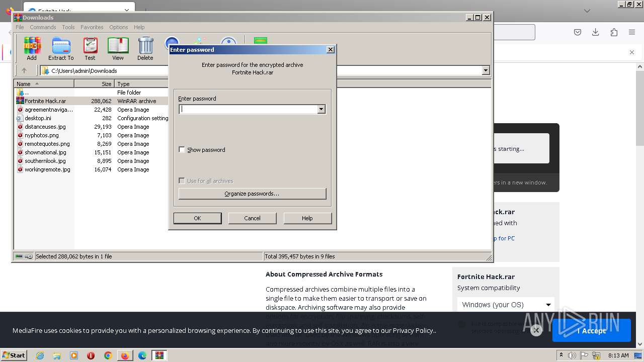Accept MediaFire cookies with I Accept
Image resolution: width=644 pixels, height=362 pixels.
coord(592,331)
